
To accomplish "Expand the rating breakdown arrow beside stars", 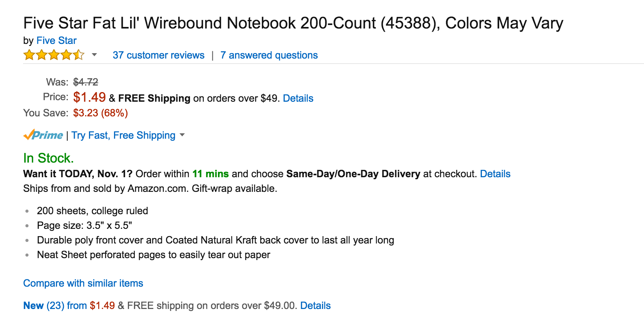I will point(94,55).
